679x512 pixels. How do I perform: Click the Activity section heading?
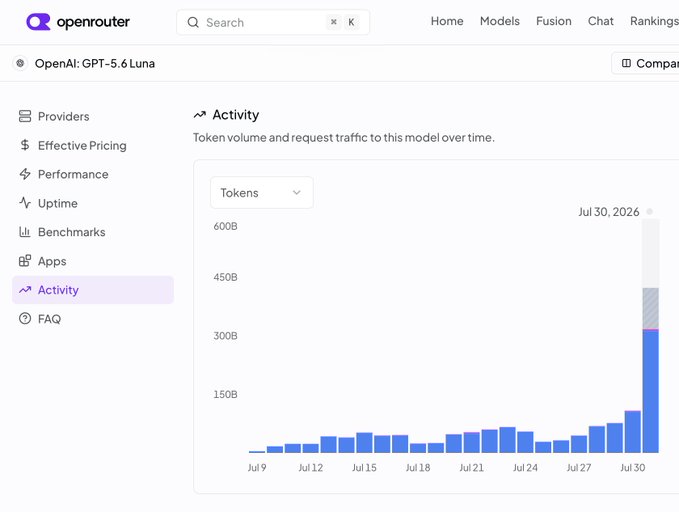pyautogui.click(x=236, y=115)
